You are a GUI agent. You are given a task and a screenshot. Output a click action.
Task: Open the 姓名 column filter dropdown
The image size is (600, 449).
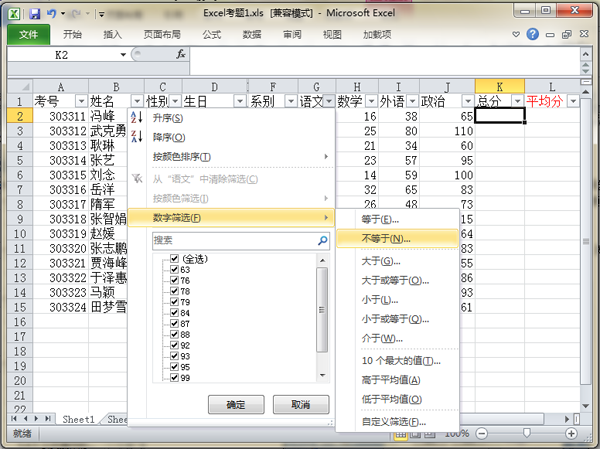[136, 102]
